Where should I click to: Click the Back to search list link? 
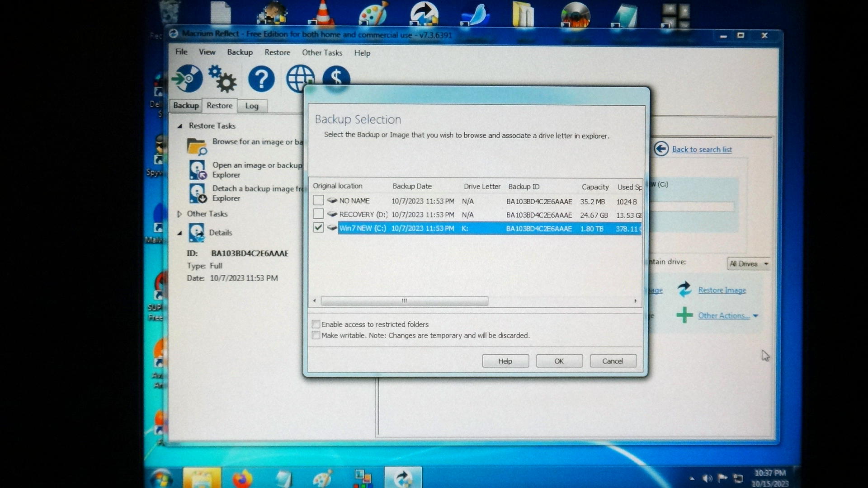click(x=702, y=149)
